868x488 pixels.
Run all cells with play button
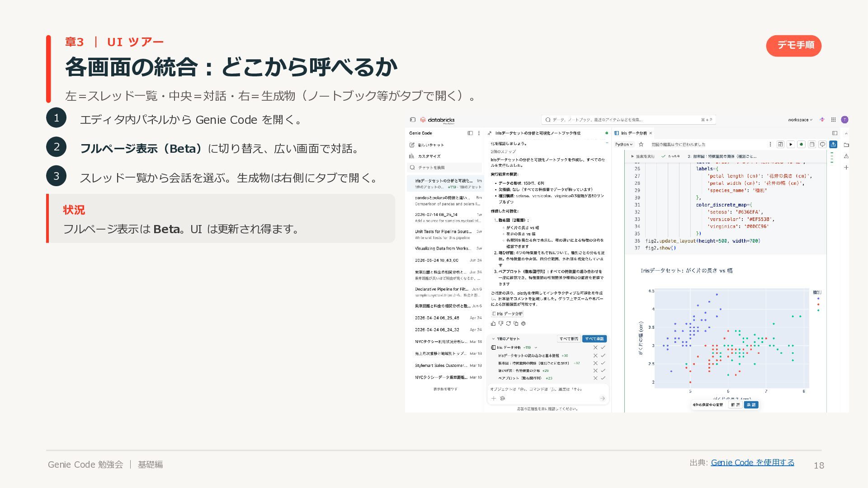click(791, 145)
